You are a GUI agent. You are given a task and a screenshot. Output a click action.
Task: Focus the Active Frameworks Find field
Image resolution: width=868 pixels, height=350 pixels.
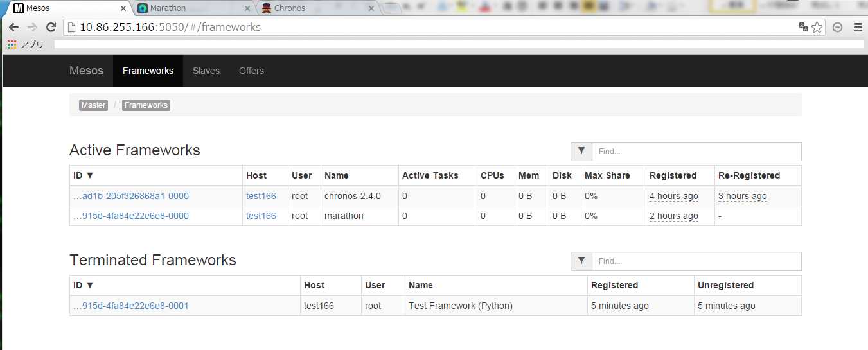coord(696,152)
